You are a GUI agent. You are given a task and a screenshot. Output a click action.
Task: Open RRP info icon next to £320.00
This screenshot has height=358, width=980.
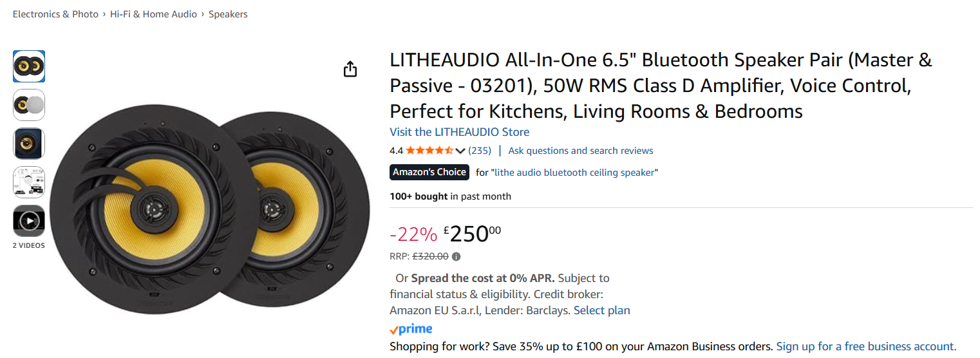coord(456,256)
